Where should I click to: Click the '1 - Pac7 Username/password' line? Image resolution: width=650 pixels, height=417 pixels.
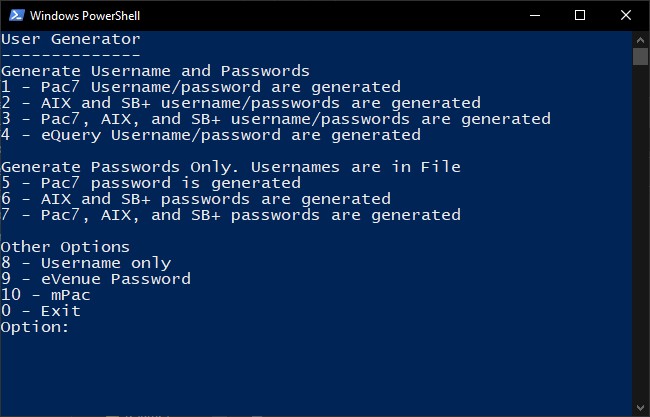[201, 87]
